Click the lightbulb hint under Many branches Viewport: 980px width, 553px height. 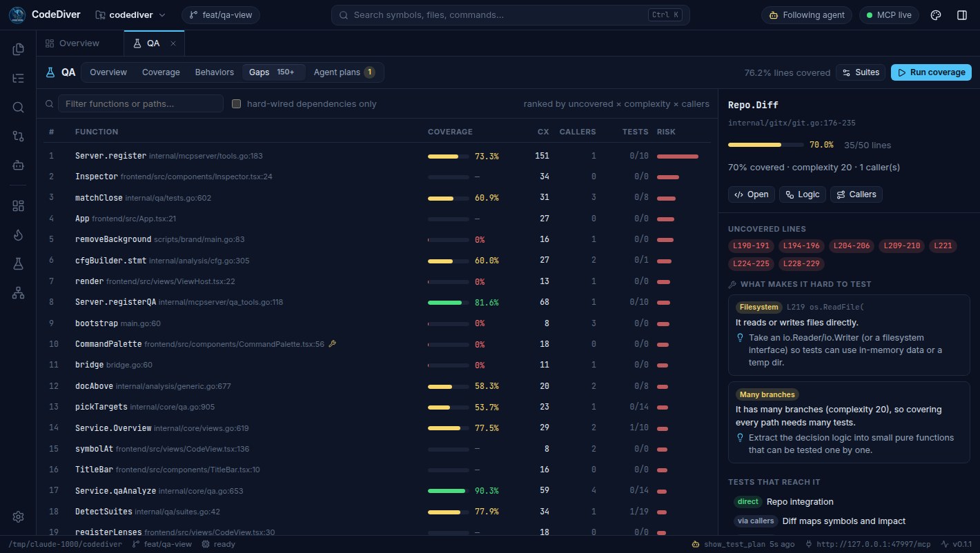point(741,438)
